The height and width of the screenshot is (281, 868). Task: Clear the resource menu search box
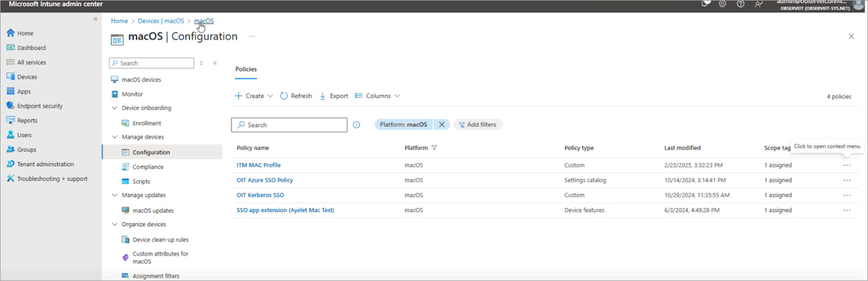[202, 63]
